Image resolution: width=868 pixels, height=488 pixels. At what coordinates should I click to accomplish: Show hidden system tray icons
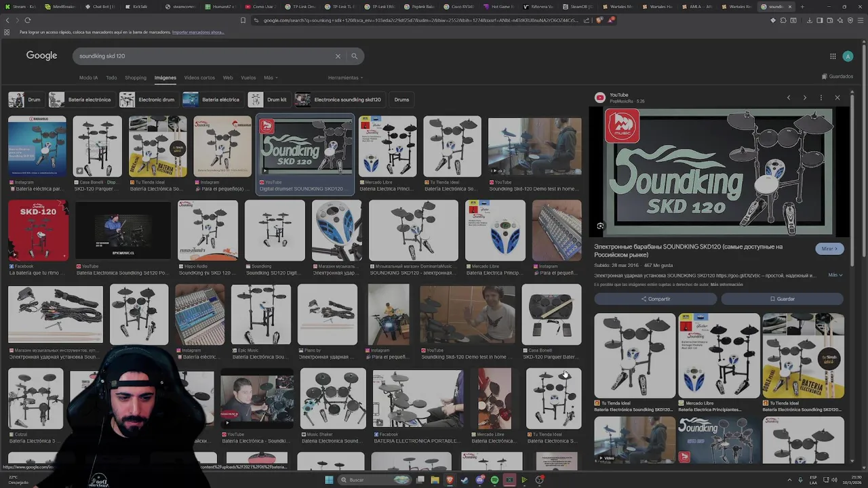(x=789, y=480)
